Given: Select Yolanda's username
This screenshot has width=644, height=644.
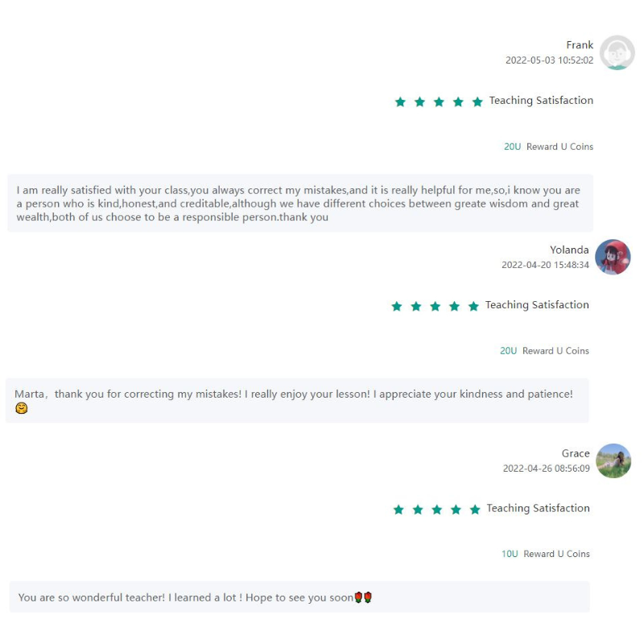Looking at the screenshot, I should pos(569,250).
